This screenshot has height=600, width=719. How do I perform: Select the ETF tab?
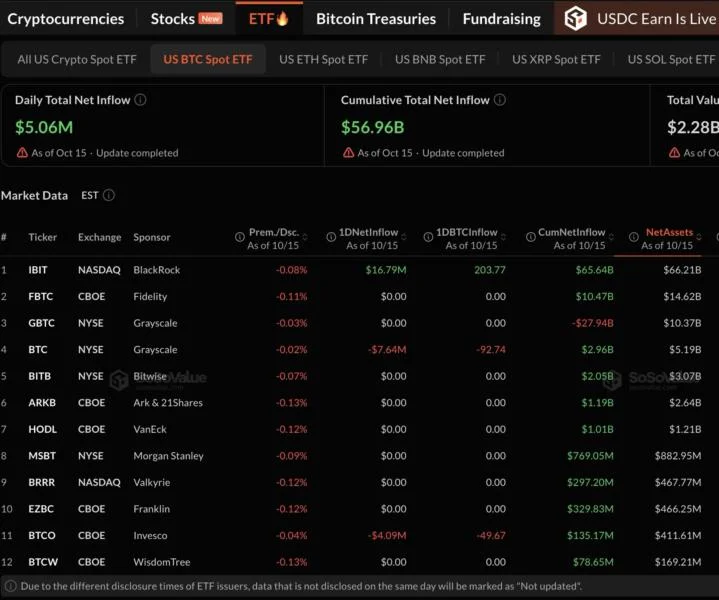pos(269,19)
